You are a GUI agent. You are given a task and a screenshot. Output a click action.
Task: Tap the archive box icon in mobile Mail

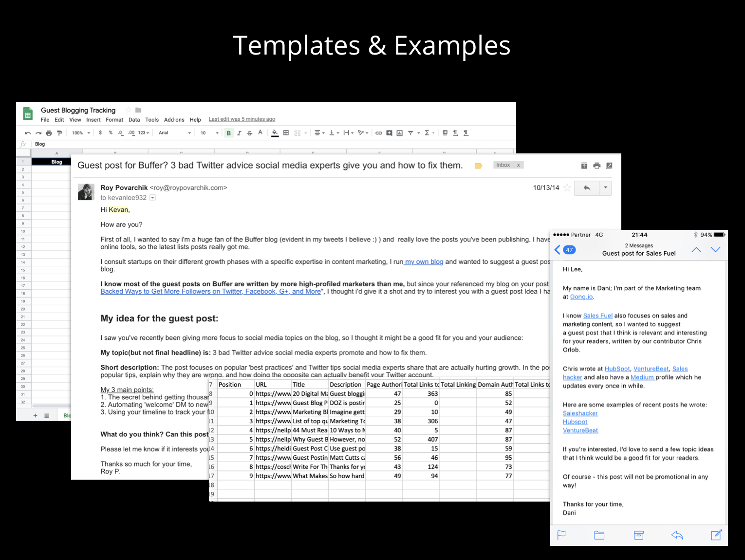click(639, 535)
